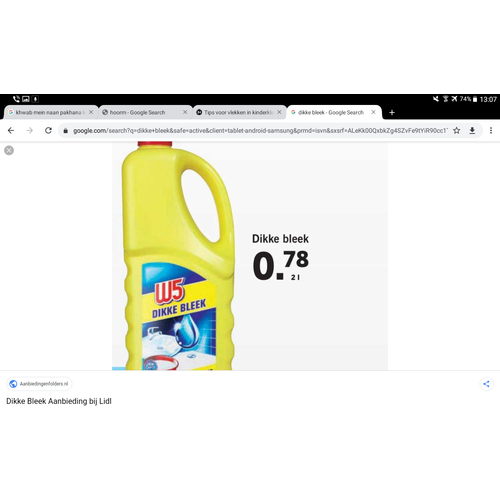Close the 'hoorm - Google Search' tab
Viewport: 500px width, 500px height.
[185, 112]
